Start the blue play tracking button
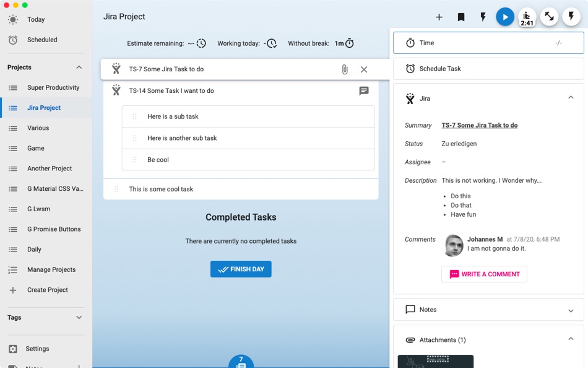Image resolution: width=588 pixels, height=368 pixels. click(504, 17)
